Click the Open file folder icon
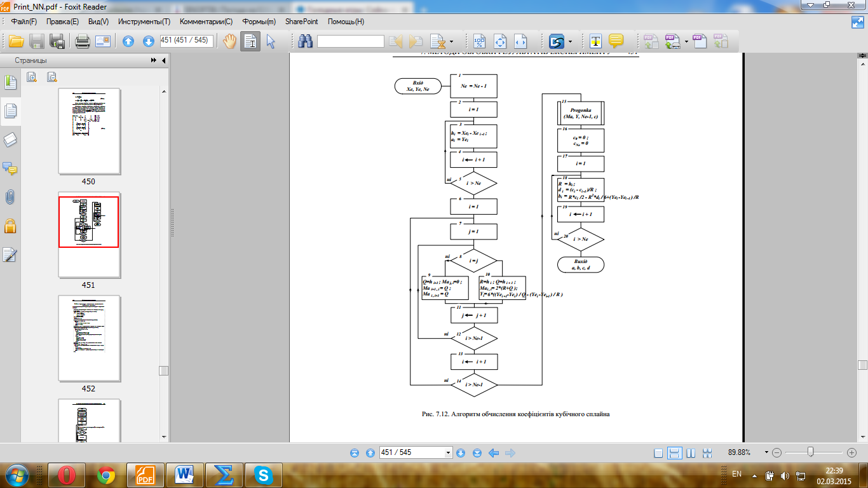This screenshot has height=488, width=868. pos(16,41)
